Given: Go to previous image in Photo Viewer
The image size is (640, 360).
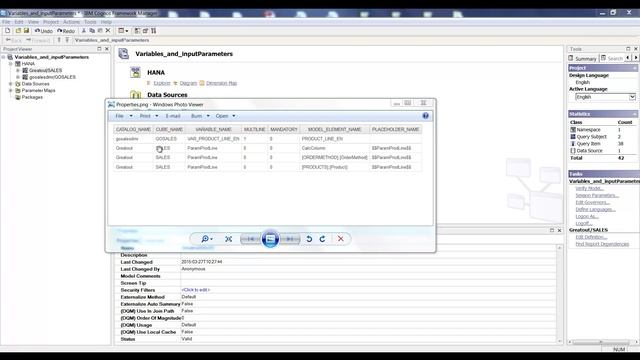Looking at the screenshot, I should pyautogui.click(x=251, y=239).
